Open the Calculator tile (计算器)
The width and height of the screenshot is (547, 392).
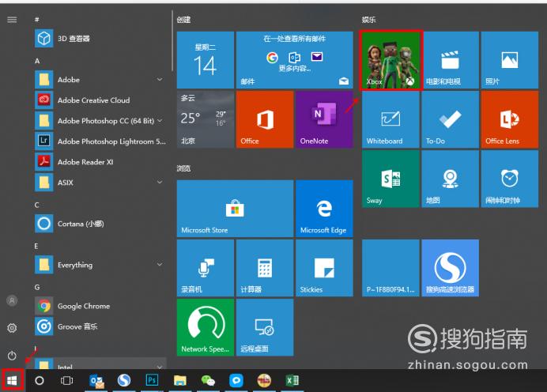pos(265,268)
